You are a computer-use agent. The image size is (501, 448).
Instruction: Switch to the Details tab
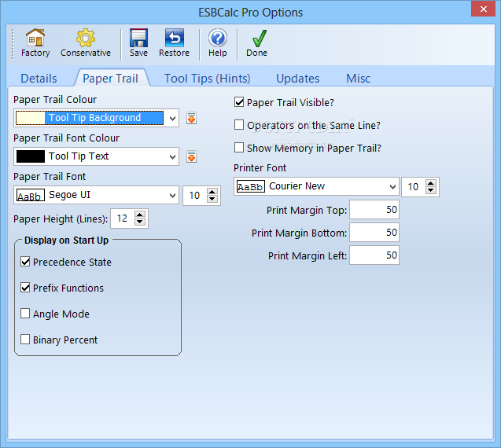(x=39, y=79)
